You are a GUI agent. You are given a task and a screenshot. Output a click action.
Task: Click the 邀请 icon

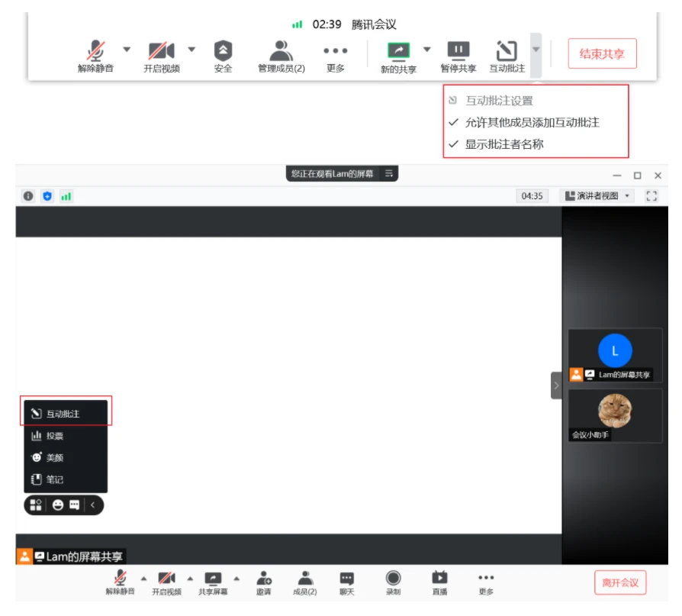(264, 582)
